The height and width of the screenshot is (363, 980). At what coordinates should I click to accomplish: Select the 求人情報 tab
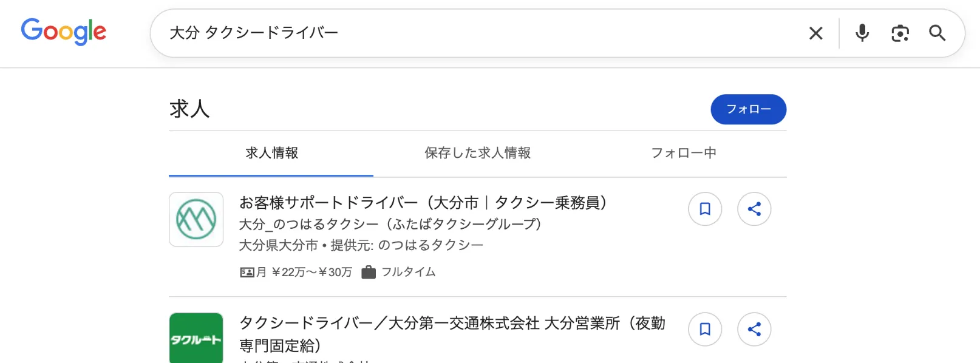[271, 153]
